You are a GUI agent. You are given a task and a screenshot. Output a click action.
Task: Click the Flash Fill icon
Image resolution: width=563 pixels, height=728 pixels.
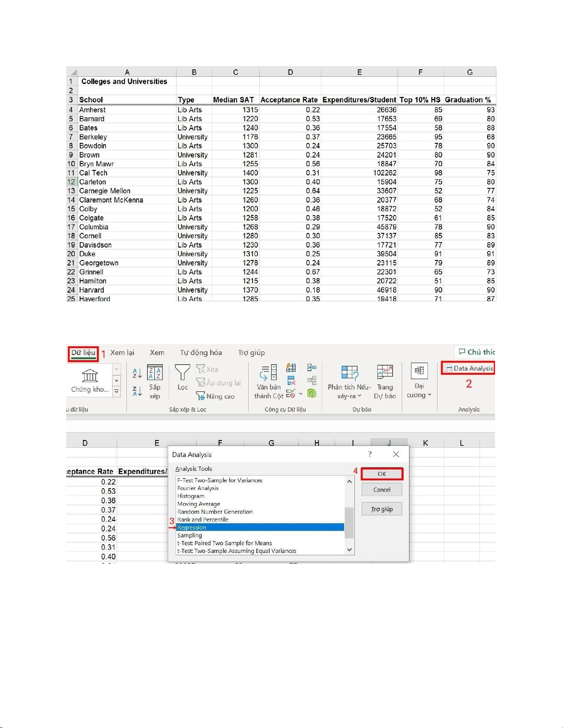[x=291, y=367]
